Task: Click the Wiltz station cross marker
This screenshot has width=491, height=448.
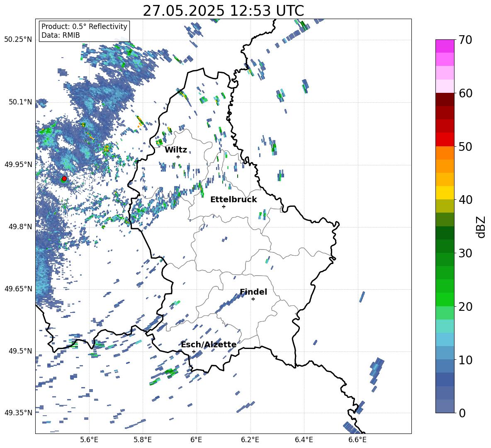Action: [x=178, y=157]
